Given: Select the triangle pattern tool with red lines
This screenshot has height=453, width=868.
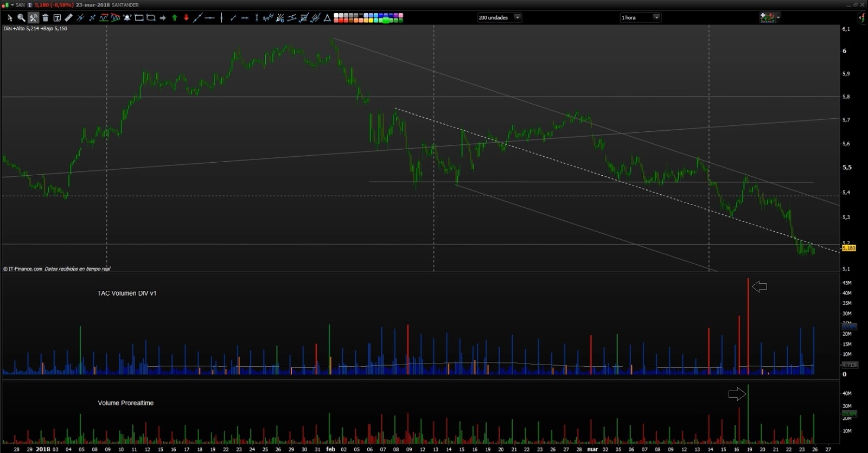Looking at the screenshot, I should (x=116, y=18).
